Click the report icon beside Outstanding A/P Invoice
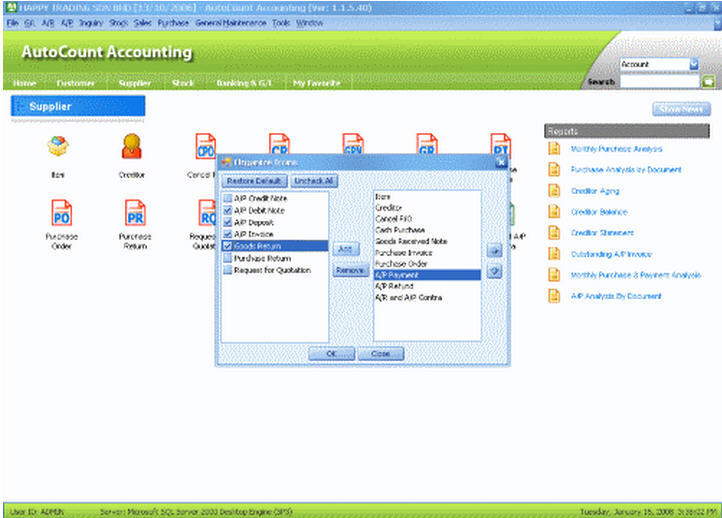The height and width of the screenshot is (518, 722). (x=554, y=254)
